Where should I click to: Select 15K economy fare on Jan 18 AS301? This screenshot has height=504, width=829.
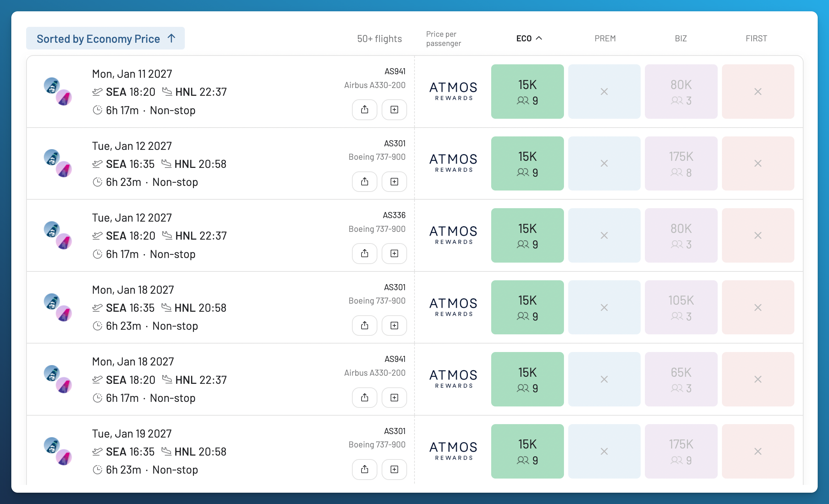coord(527,307)
